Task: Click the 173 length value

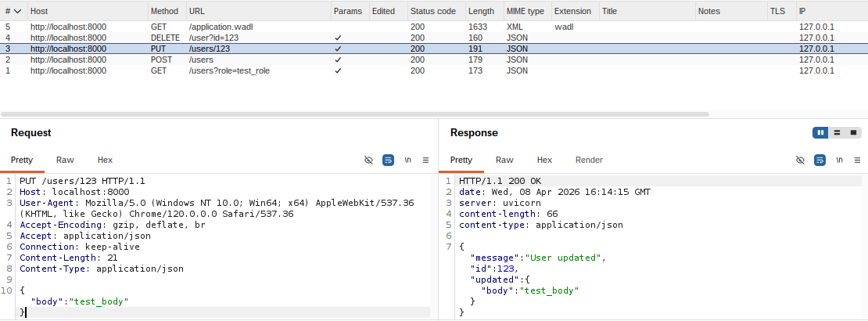Action: (475, 71)
